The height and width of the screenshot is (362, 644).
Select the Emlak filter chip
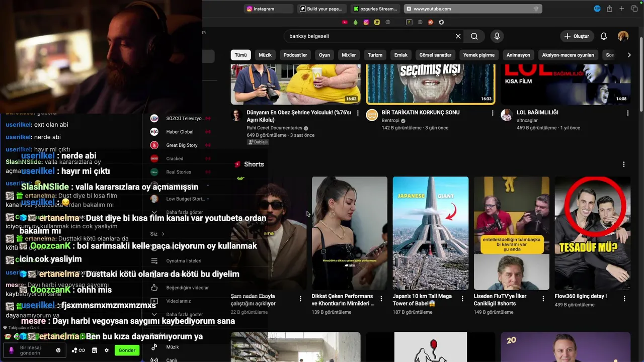coord(401,55)
